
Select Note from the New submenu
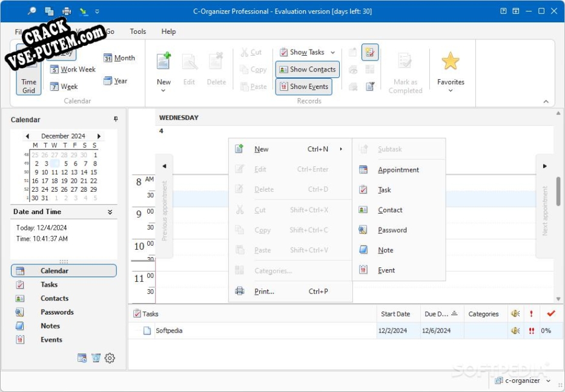pyautogui.click(x=385, y=250)
